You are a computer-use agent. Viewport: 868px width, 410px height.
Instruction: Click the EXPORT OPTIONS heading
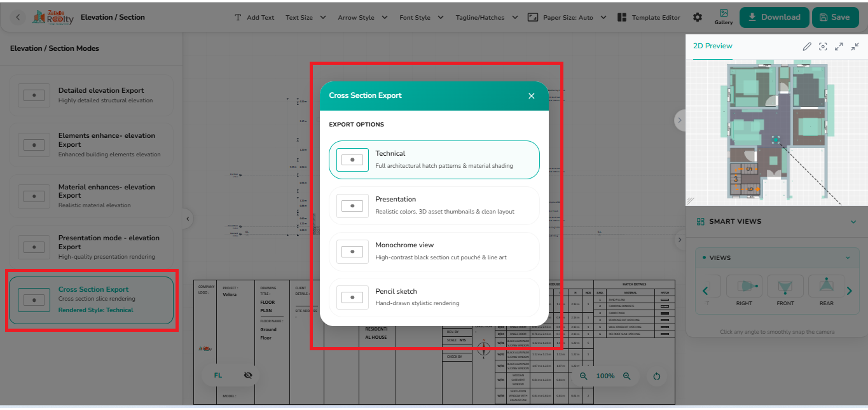(356, 125)
